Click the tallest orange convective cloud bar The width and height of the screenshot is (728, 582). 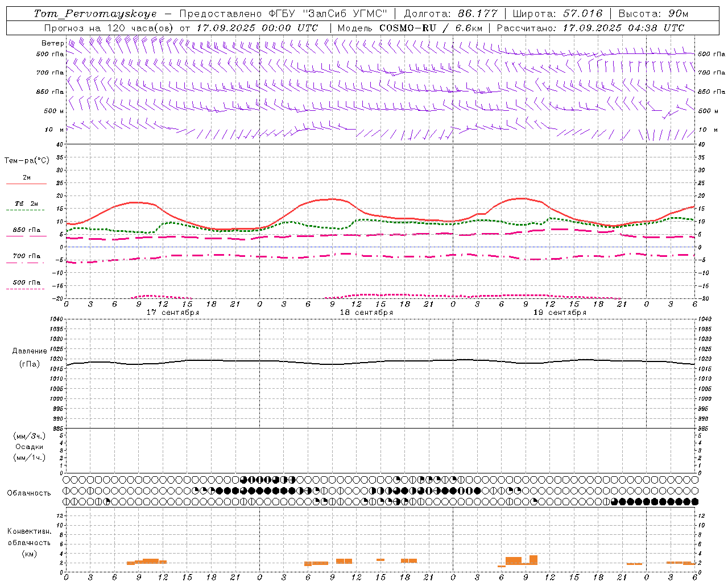(533, 560)
